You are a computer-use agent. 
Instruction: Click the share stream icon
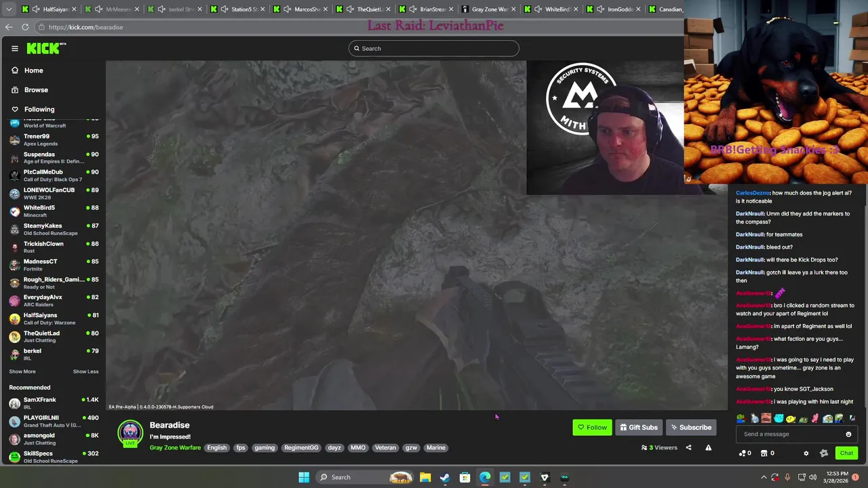[x=688, y=447]
